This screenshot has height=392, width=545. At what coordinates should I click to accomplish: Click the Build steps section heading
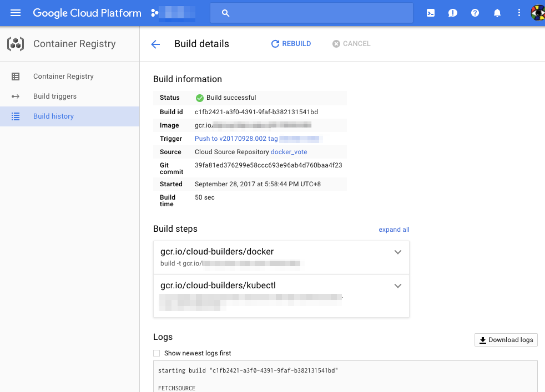tap(175, 229)
